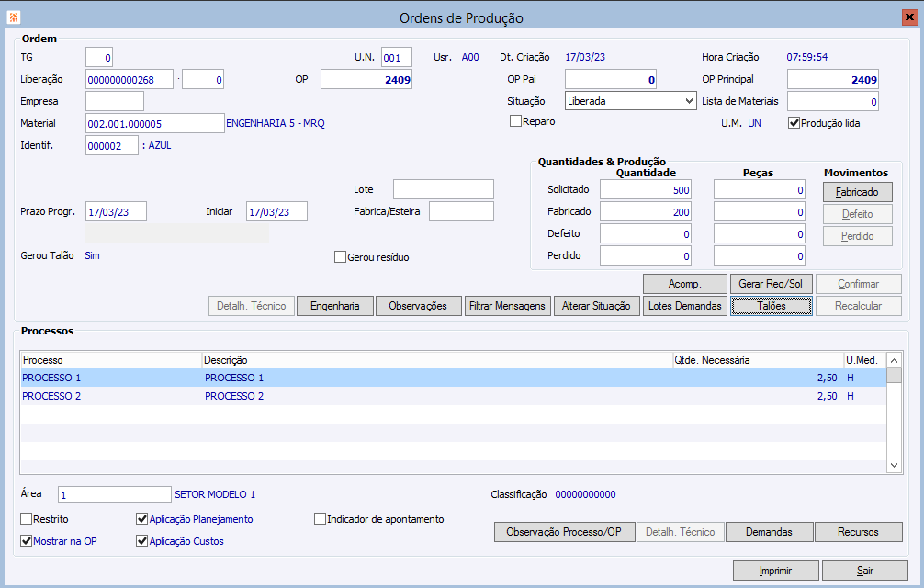Close the Ordens de Produção window
The width and height of the screenshot is (924, 588).
coord(907,17)
